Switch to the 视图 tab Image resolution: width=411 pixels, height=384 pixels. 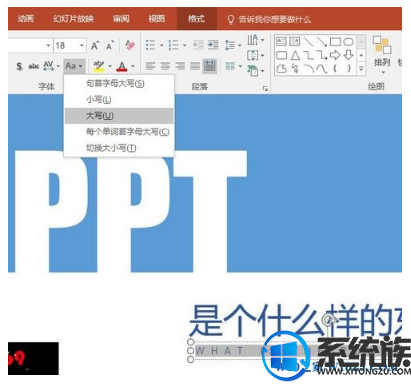click(x=157, y=19)
